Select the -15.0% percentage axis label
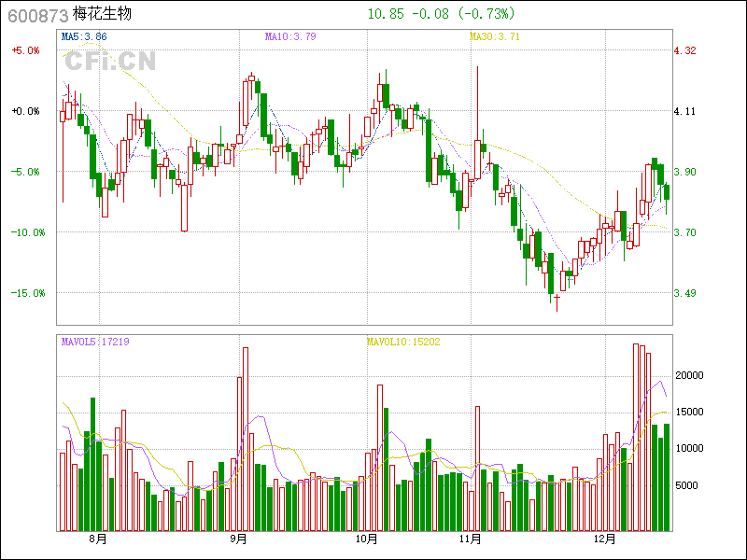The width and height of the screenshot is (747, 560). tap(26, 293)
